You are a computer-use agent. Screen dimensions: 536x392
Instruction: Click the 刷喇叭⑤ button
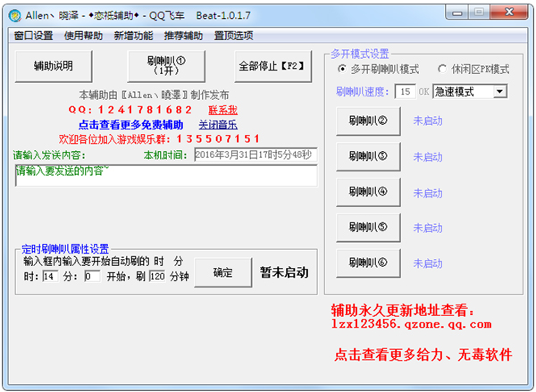click(368, 228)
